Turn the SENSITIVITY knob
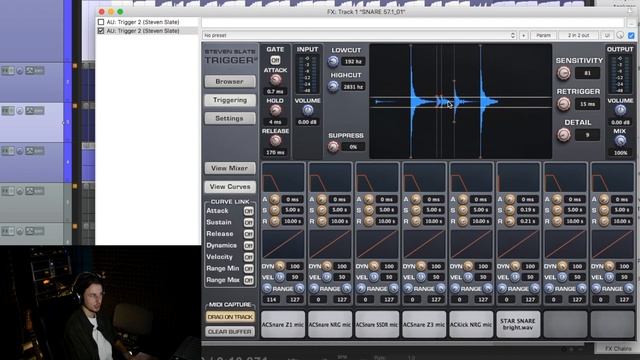The image size is (640, 360). [564, 73]
